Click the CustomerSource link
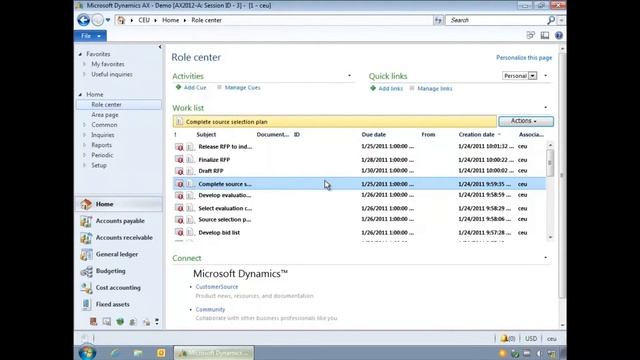 [x=217, y=287]
